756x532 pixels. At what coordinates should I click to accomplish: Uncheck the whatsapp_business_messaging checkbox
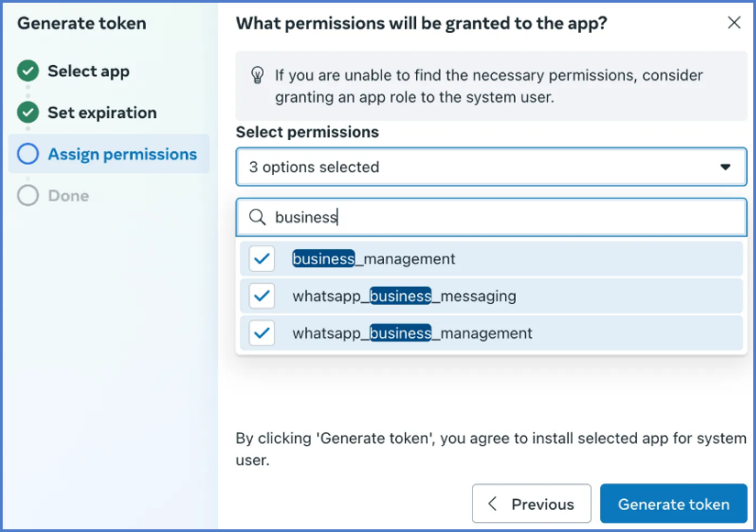click(262, 296)
